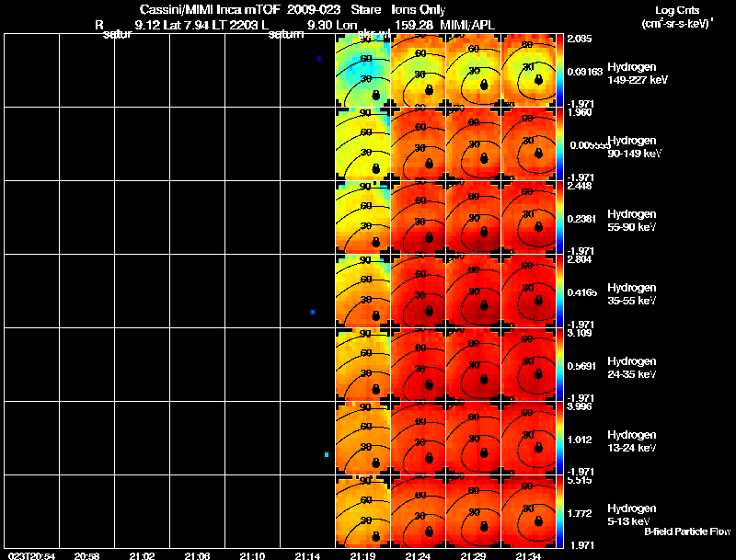The image size is (736, 560).
Task: Click the 'Hydrogen 24-35 keV' row label
Action: (632, 368)
